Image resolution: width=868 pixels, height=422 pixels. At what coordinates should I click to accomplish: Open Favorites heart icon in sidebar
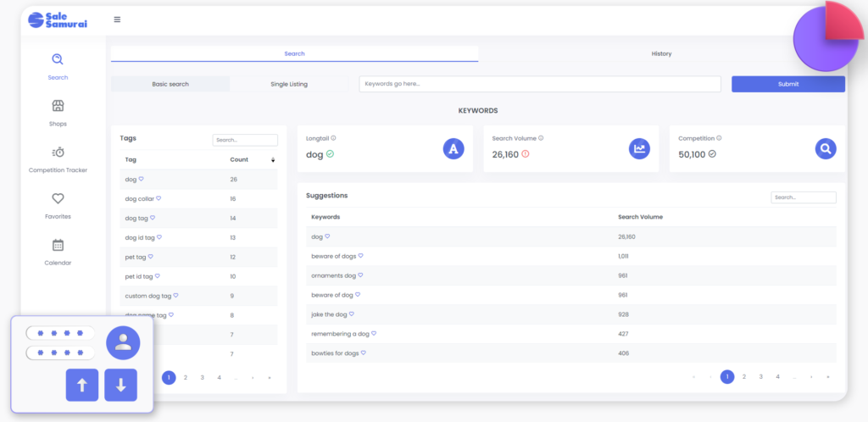tap(58, 199)
